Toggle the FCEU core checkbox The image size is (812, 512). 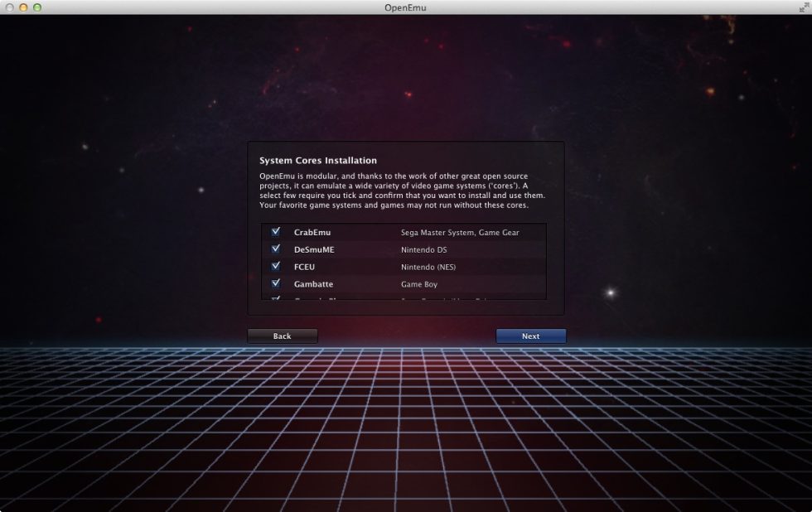pos(275,267)
